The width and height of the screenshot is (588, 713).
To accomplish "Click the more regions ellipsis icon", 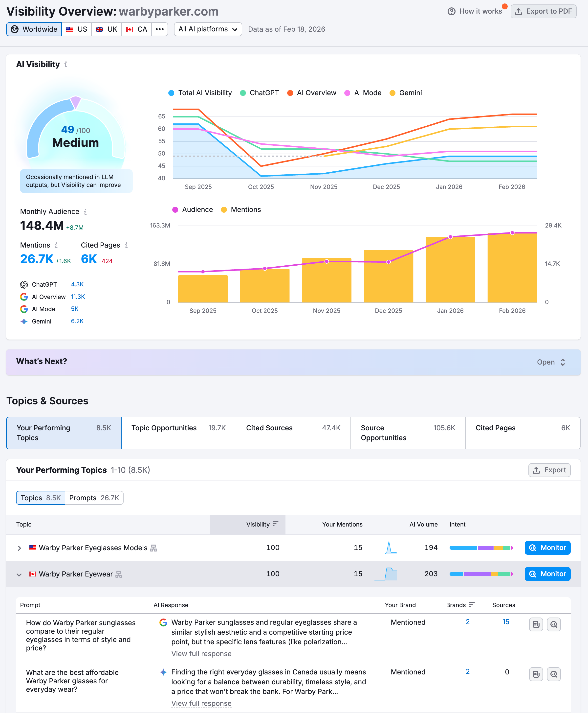I will 159,29.
